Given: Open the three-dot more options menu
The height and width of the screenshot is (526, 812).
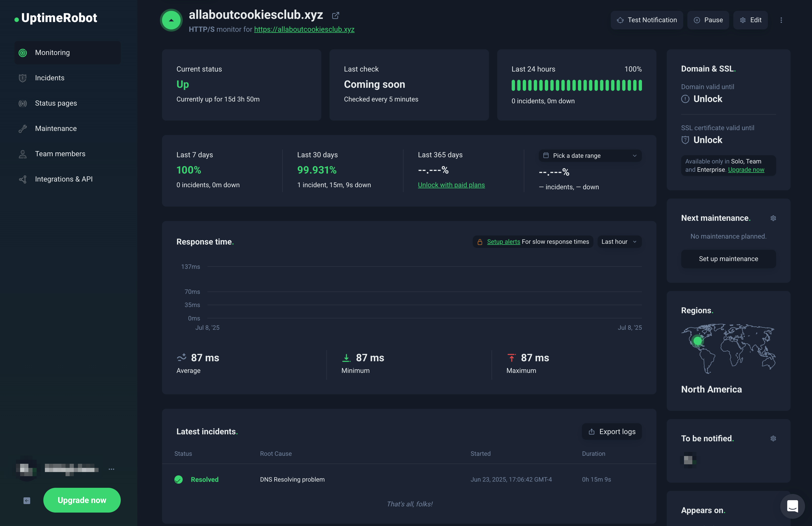Looking at the screenshot, I should [x=781, y=20].
